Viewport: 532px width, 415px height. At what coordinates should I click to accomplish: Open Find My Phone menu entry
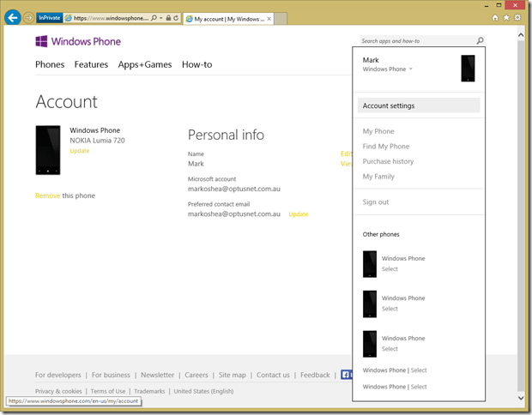pyautogui.click(x=386, y=146)
